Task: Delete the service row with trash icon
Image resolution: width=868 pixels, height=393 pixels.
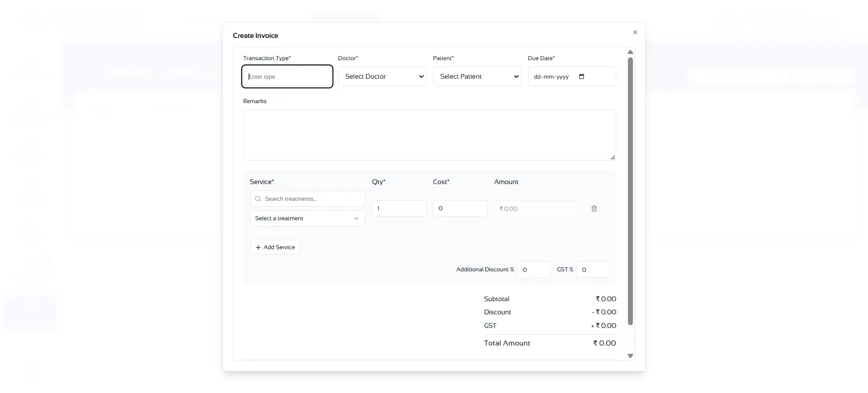Action: 594,208
